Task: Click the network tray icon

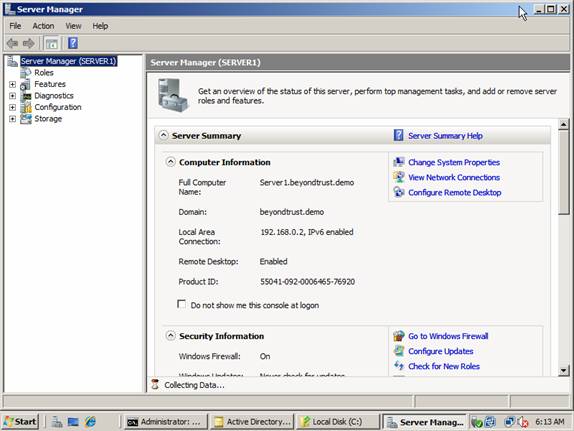Action: pyautogui.click(x=509, y=422)
